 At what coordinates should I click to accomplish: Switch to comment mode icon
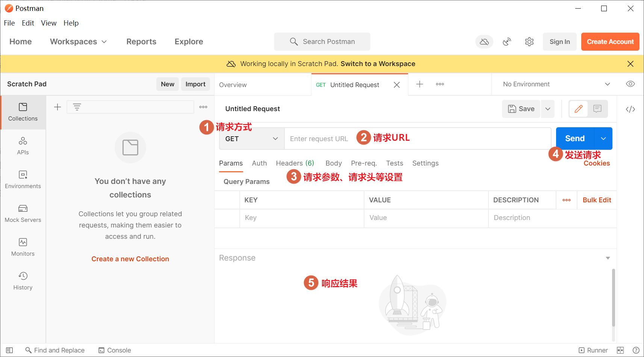pos(597,109)
